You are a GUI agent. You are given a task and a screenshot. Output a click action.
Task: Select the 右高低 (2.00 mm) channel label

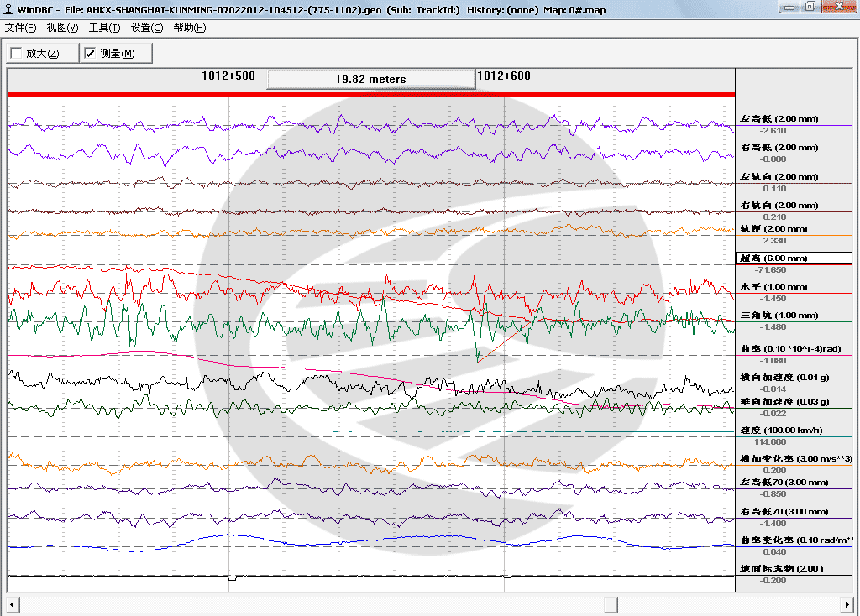click(x=779, y=148)
